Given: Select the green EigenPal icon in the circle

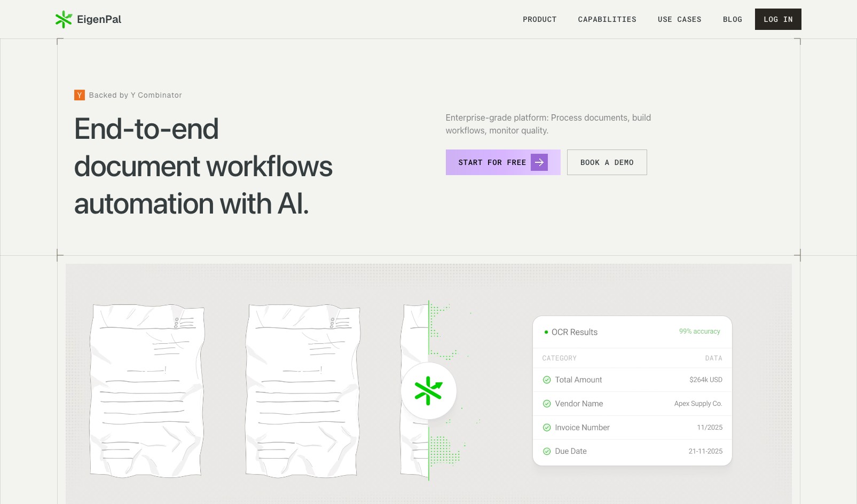Looking at the screenshot, I should tap(429, 391).
